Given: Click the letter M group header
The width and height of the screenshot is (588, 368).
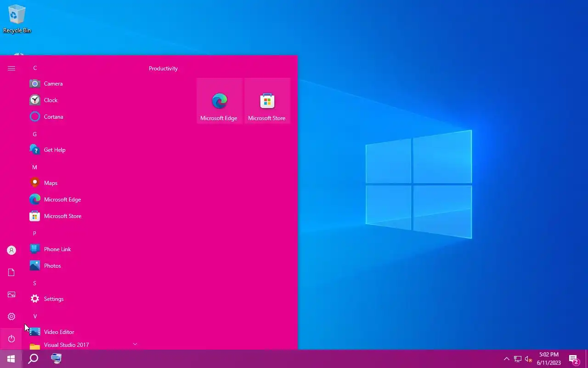Looking at the screenshot, I should [x=34, y=167].
